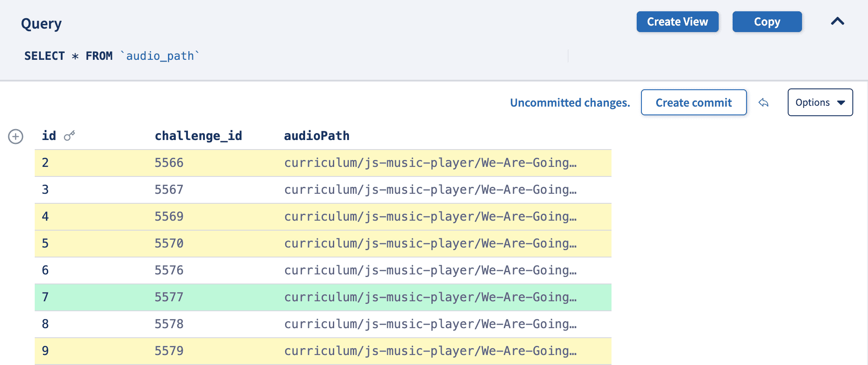Collapse the Query panel with the chevron
Screen dimensions: 868x365
(x=837, y=22)
